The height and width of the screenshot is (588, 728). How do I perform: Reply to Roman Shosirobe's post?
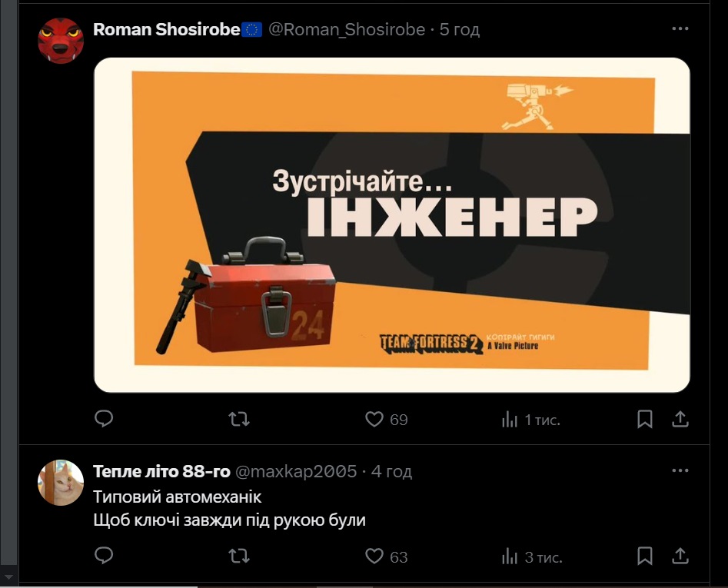coord(104,419)
